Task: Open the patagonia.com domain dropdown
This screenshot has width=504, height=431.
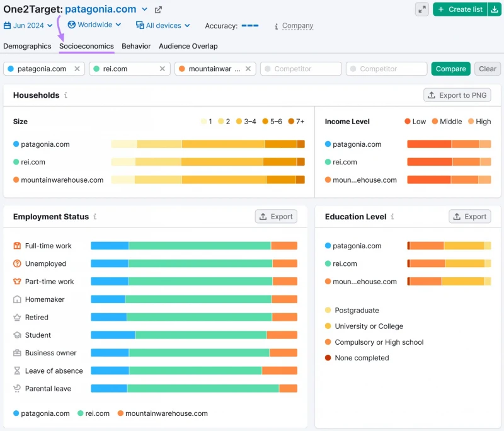Action: tap(145, 9)
